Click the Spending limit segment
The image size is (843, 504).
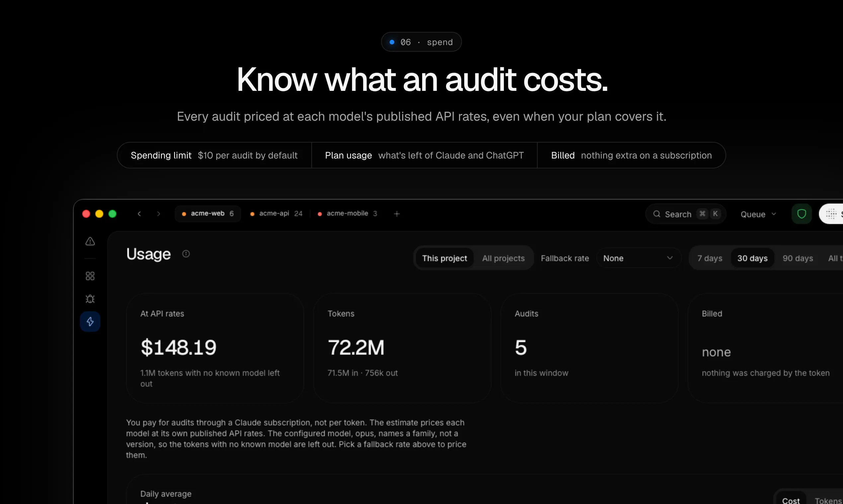[x=214, y=155]
